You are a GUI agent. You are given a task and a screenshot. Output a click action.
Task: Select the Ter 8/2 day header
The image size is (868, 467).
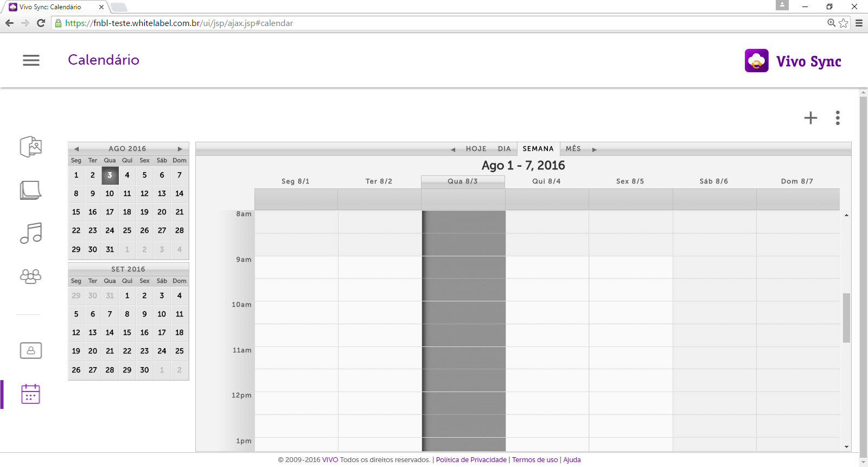[379, 181]
